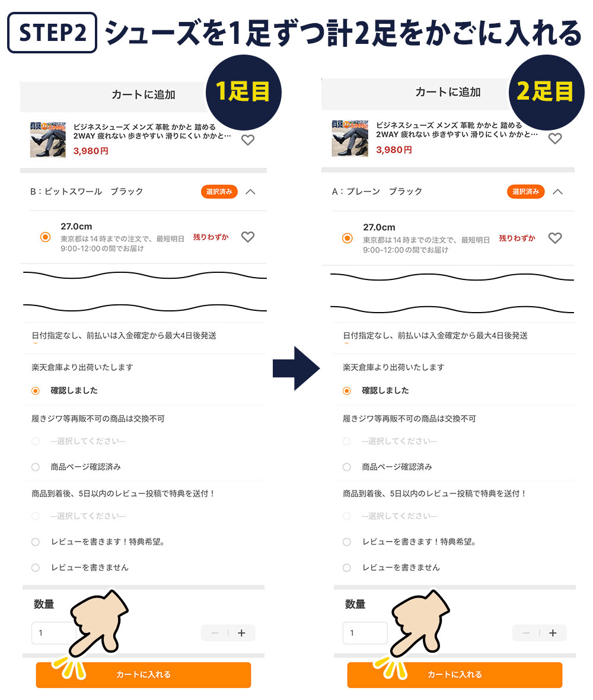
Task: Favorite the product in the right panel header
Action: [554, 138]
